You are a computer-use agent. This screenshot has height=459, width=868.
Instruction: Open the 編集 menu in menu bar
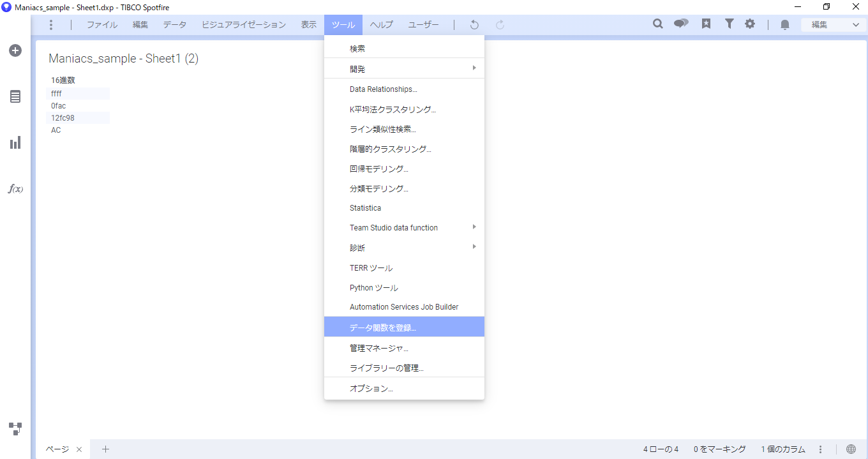pyautogui.click(x=140, y=25)
